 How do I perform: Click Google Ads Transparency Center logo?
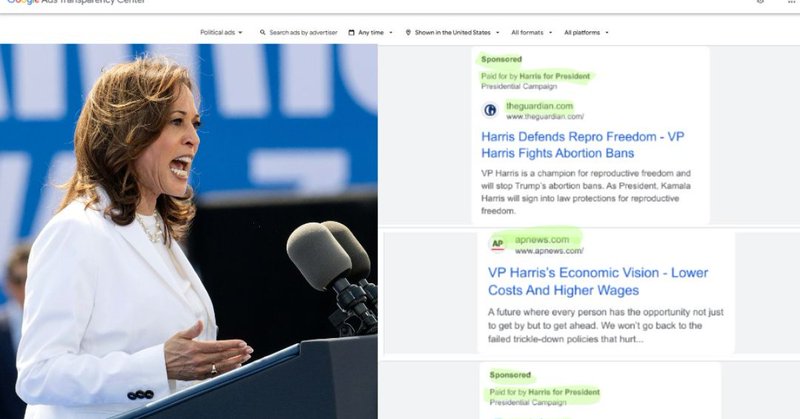click(x=77, y=2)
